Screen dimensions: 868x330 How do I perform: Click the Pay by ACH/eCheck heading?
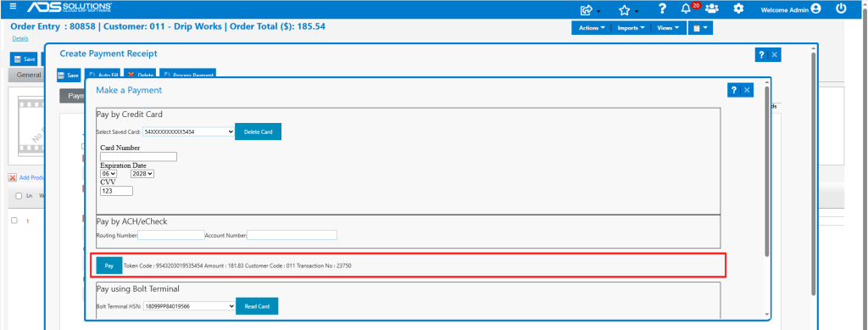tap(131, 221)
